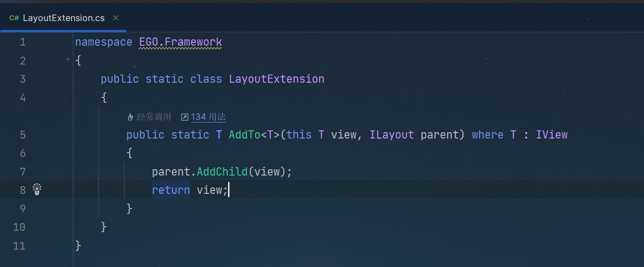Click the IView constraint type
This screenshot has height=267, width=644.
[552, 135]
